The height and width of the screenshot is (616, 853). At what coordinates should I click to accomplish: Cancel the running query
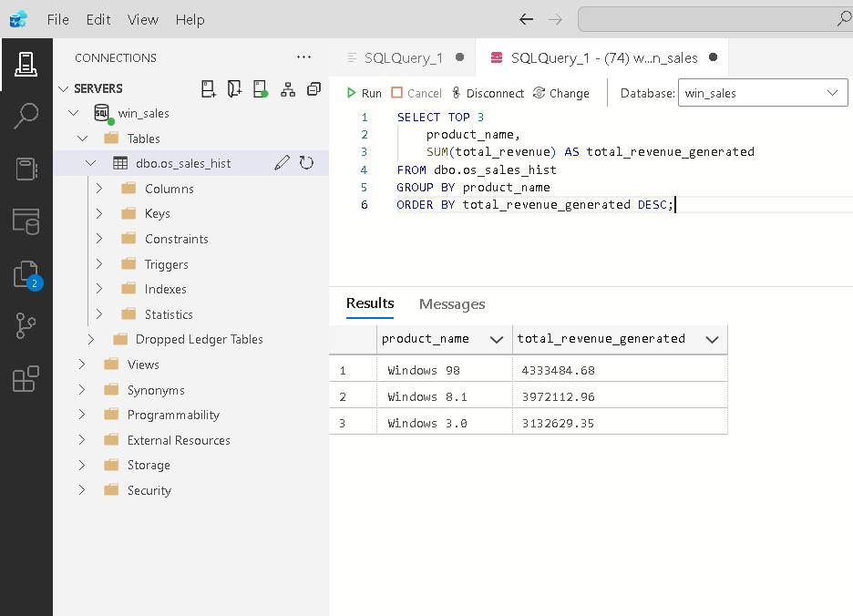pos(416,93)
